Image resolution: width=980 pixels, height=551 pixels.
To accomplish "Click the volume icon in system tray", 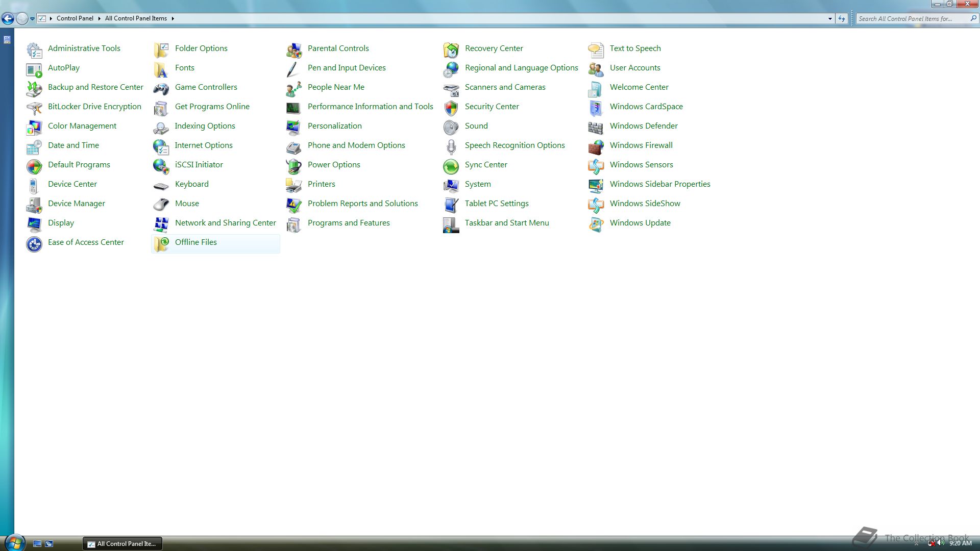I will click(941, 543).
